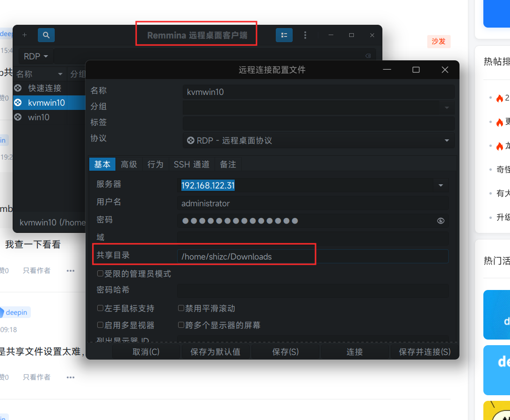
Task: Open the SSH 通道 tab
Action: 192,164
